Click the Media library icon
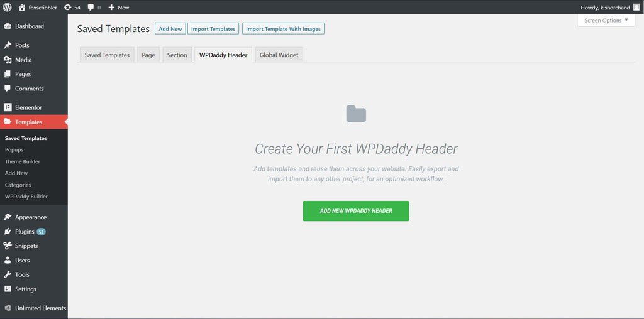 point(8,60)
